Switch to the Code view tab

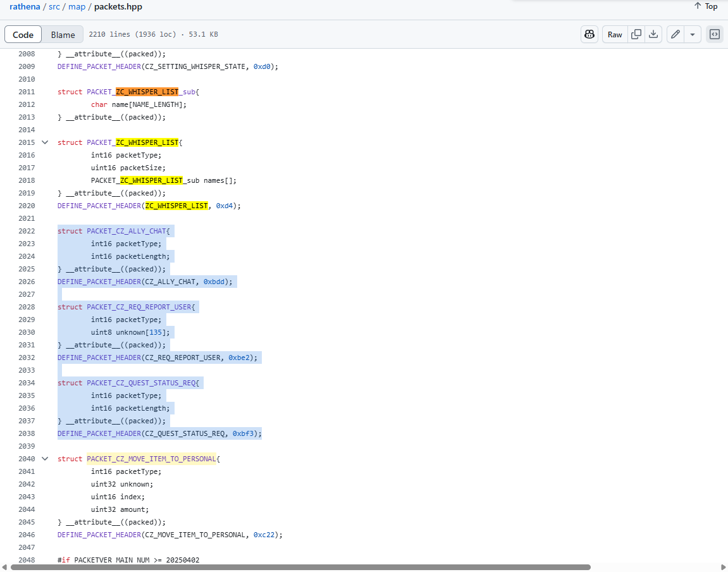point(23,35)
